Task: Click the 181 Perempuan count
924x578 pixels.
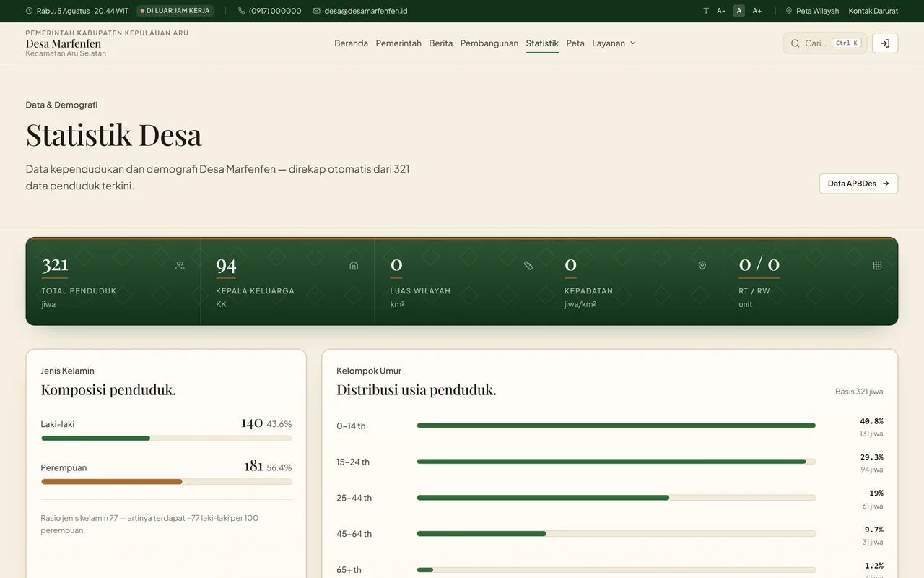Action: pos(253,466)
